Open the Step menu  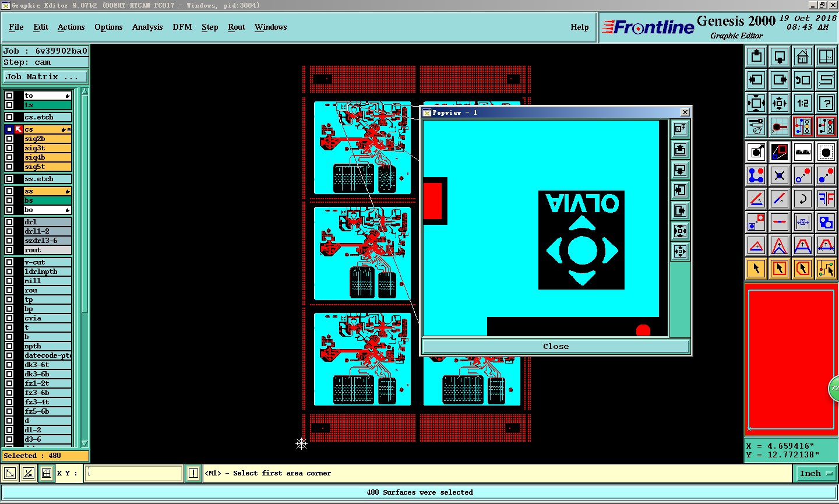(210, 27)
